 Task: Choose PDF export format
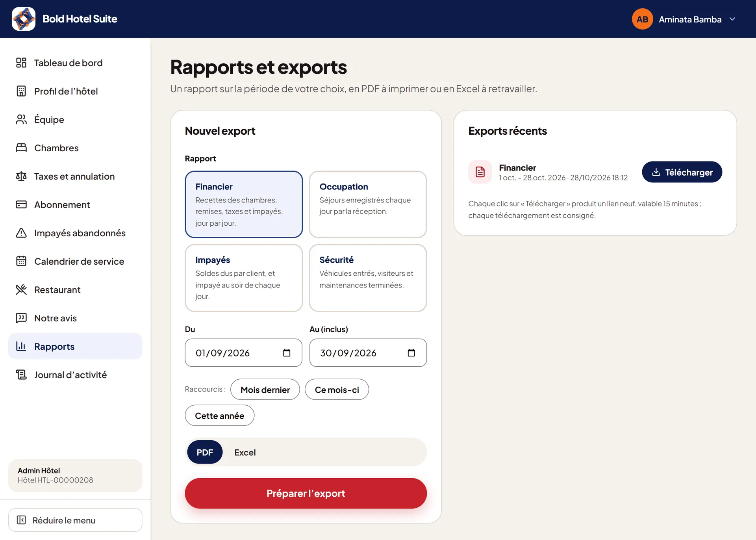tap(205, 452)
